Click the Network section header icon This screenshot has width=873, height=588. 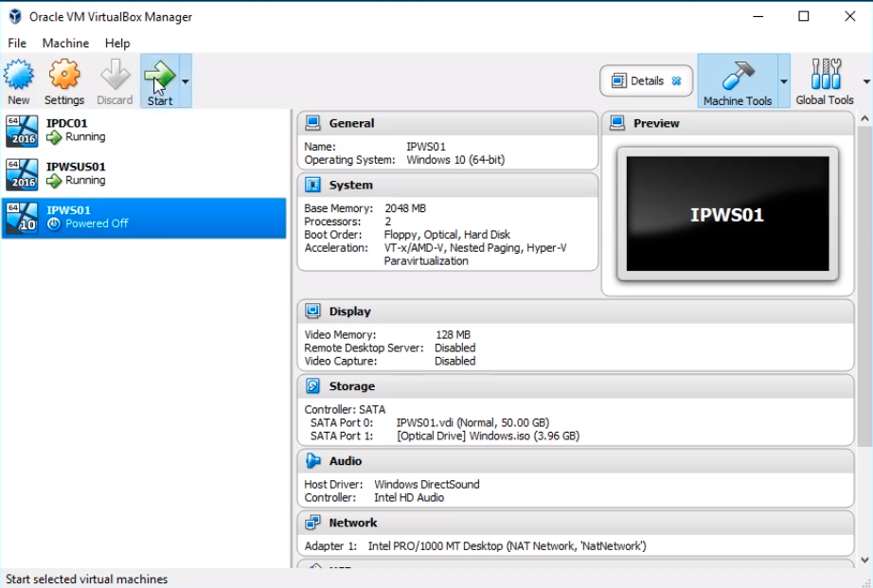click(312, 523)
